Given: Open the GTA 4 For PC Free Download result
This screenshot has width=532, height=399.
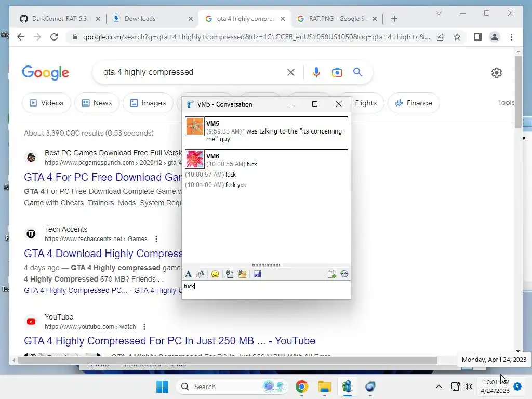Looking at the screenshot, I should click(x=103, y=177).
